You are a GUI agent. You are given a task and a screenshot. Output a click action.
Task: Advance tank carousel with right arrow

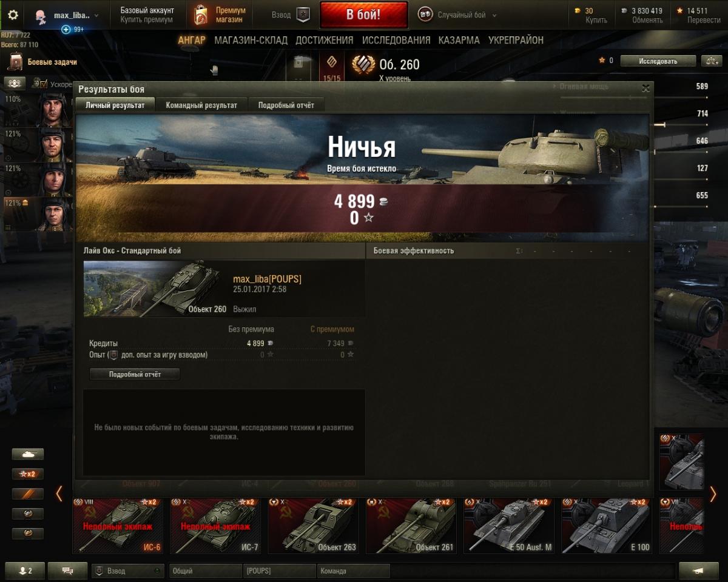(x=713, y=494)
